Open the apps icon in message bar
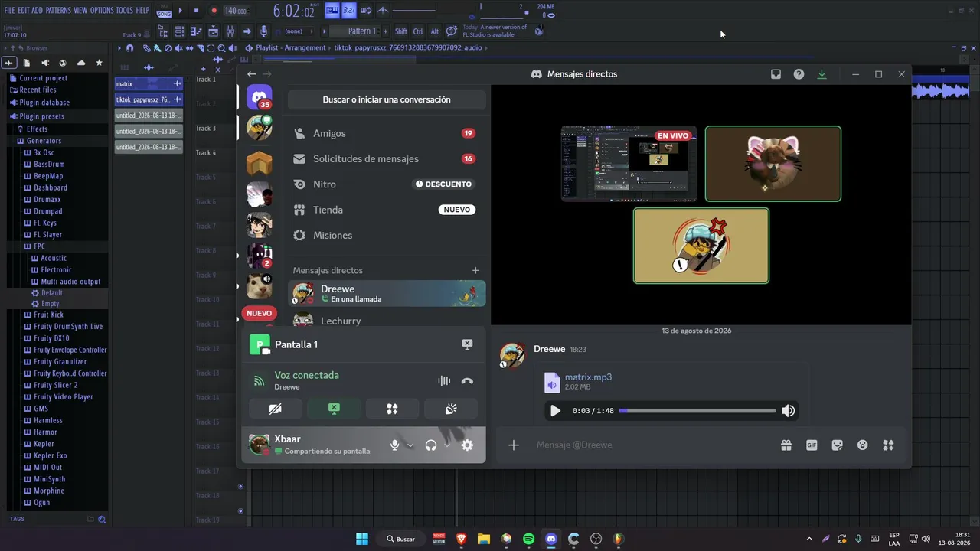 click(x=888, y=445)
